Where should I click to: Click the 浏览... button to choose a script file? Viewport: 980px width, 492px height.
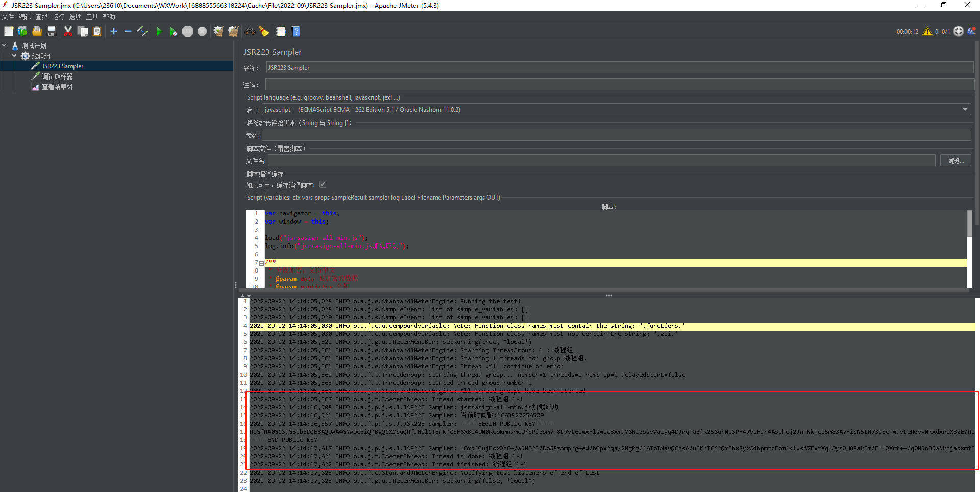[x=955, y=160]
